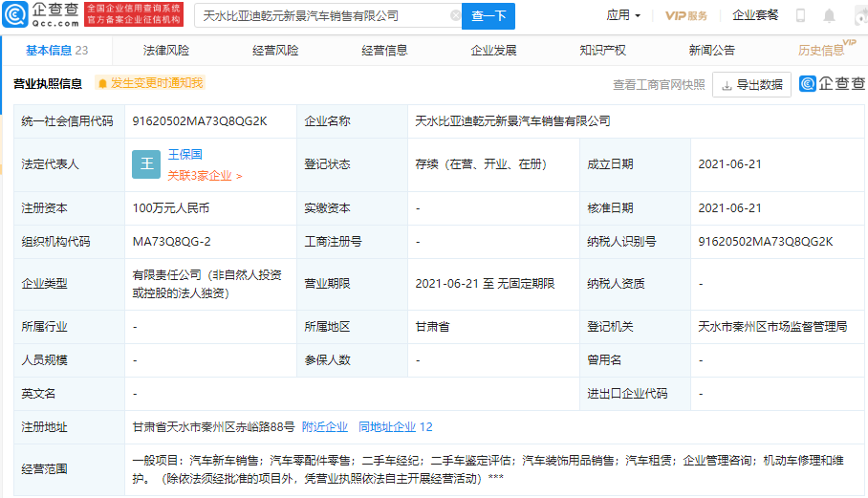This screenshot has width=868, height=498.
Task: Click 营业执照信息 section heading
Action: tap(48, 83)
